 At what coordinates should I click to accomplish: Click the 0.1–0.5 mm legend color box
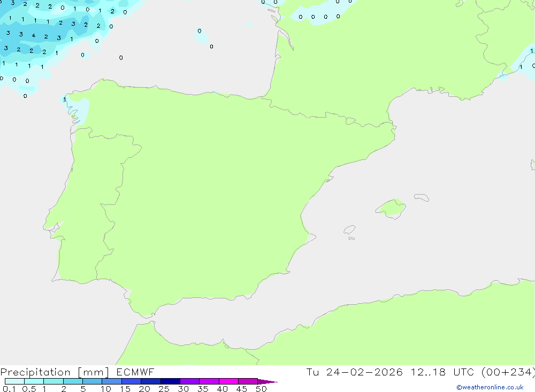[x=14, y=381]
